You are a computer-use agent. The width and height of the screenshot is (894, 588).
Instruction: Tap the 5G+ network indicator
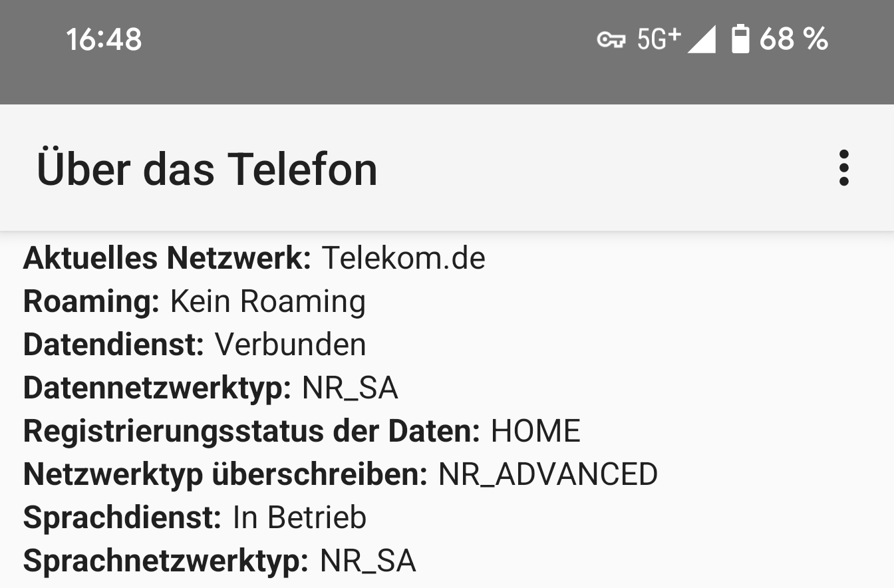[659, 39]
